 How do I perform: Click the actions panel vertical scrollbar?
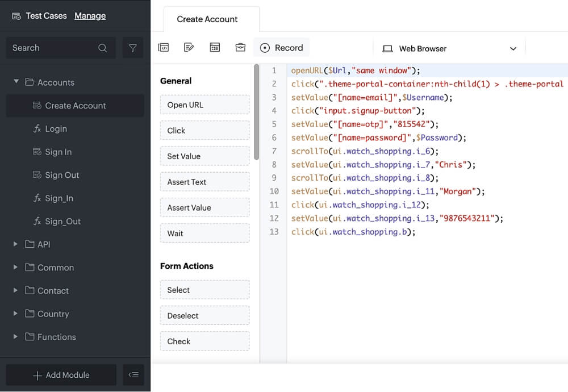pos(257,114)
